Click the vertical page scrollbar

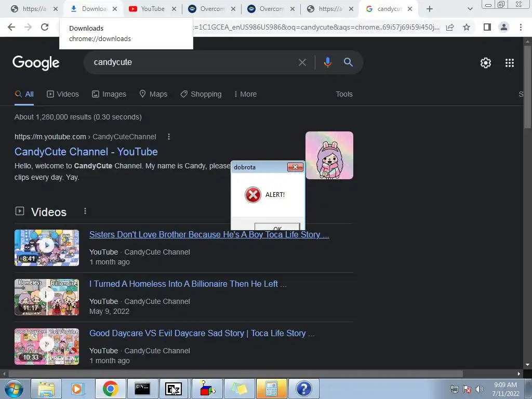tap(527, 87)
